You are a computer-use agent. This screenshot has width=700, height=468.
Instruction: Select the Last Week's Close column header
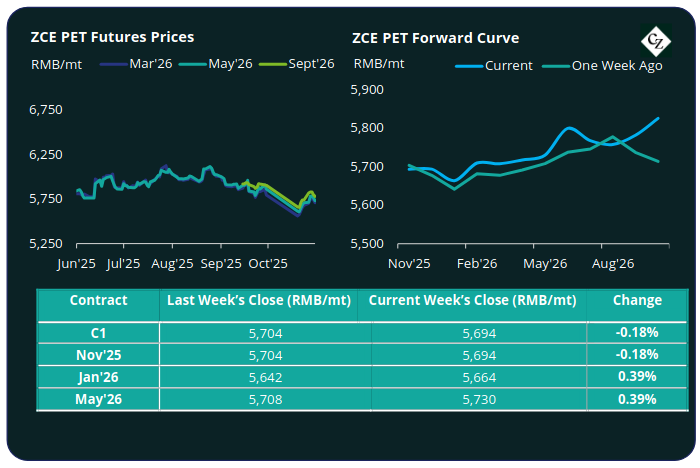(x=259, y=300)
